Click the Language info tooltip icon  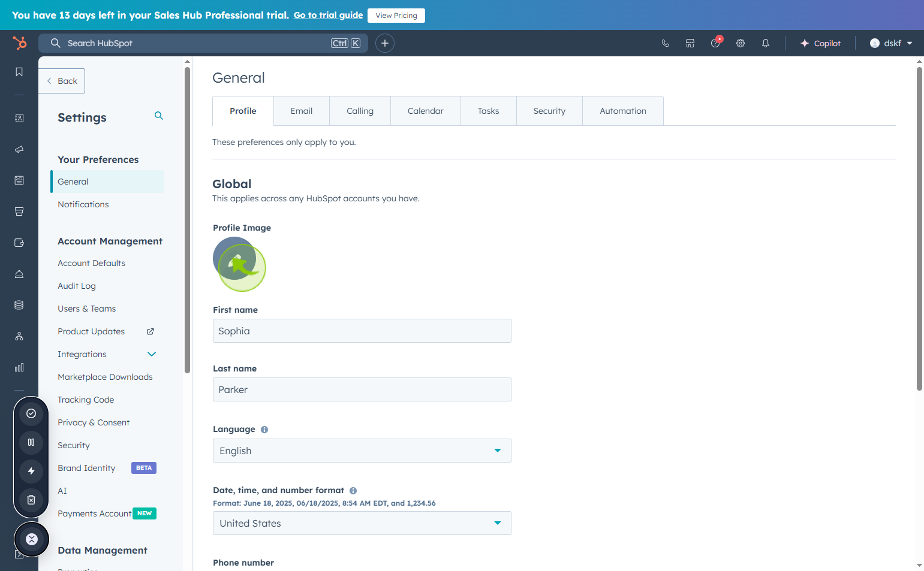(x=264, y=430)
